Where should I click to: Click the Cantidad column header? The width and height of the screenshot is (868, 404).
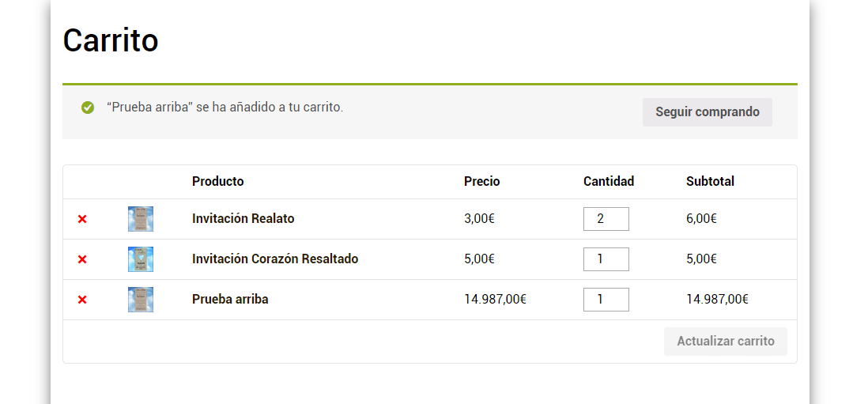[609, 182]
